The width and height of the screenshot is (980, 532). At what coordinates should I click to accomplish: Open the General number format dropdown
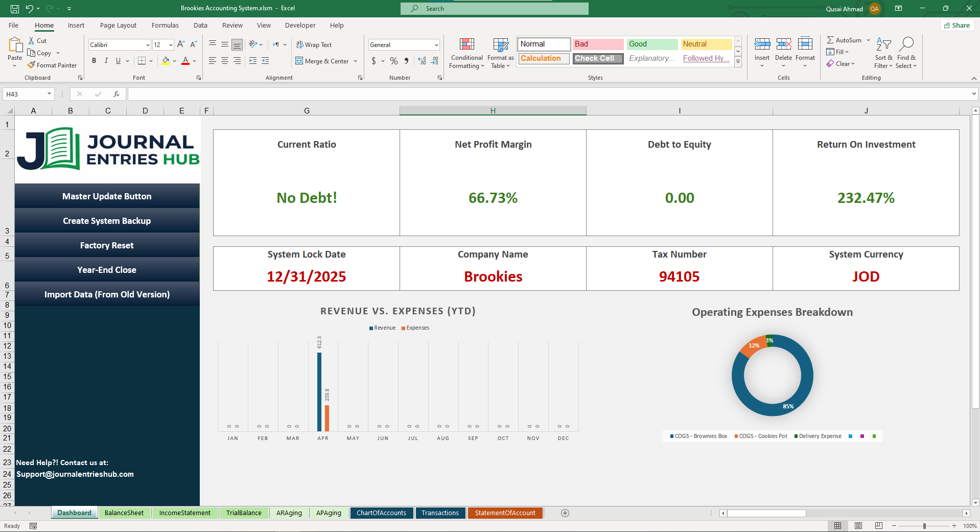click(x=436, y=45)
